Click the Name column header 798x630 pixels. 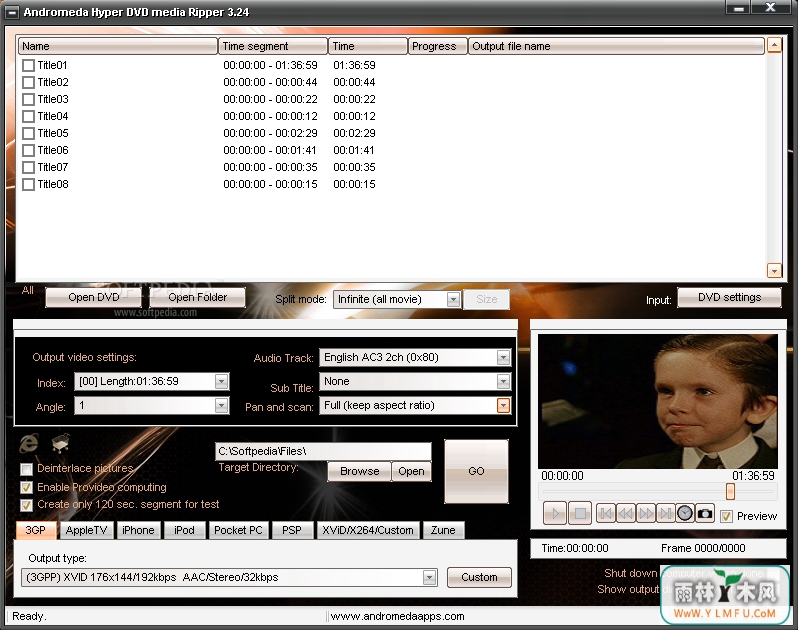[x=118, y=46]
